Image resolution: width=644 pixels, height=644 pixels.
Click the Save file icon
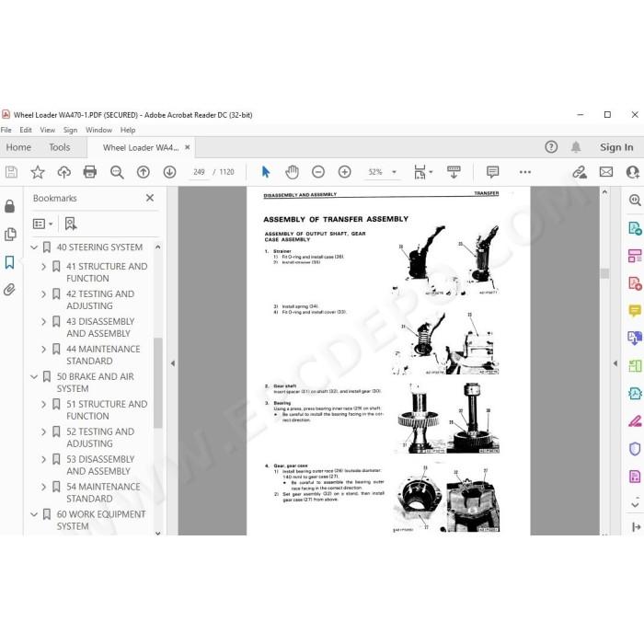click(x=11, y=172)
